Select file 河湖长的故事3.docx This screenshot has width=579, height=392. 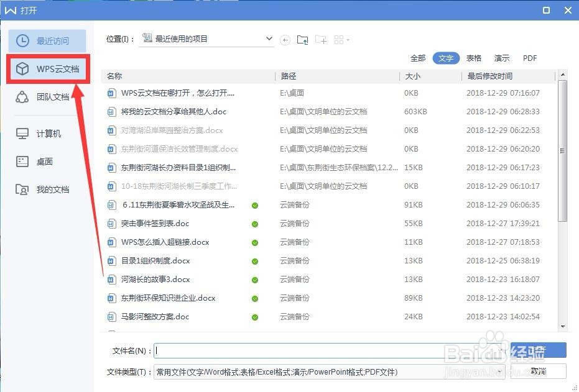pos(155,280)
